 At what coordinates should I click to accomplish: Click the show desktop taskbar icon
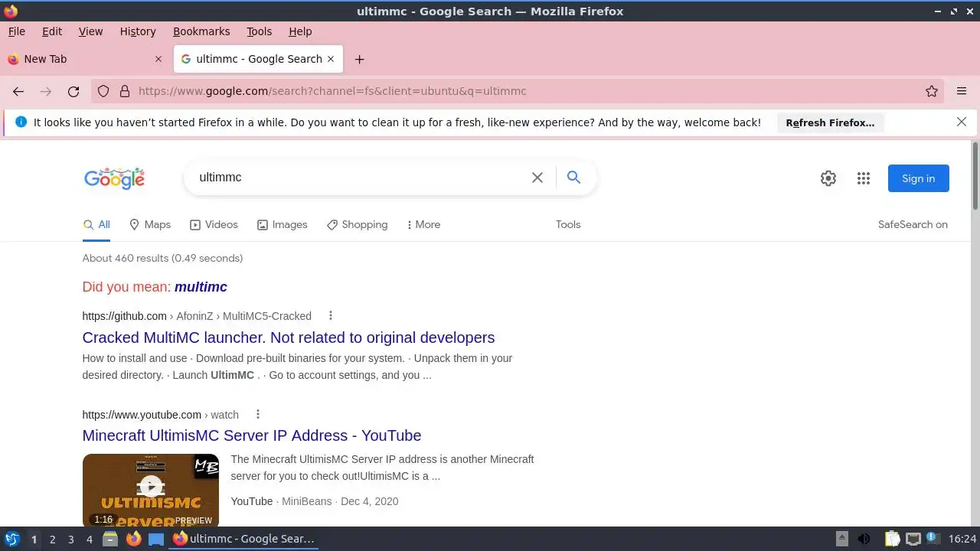[x=156, y=539]
